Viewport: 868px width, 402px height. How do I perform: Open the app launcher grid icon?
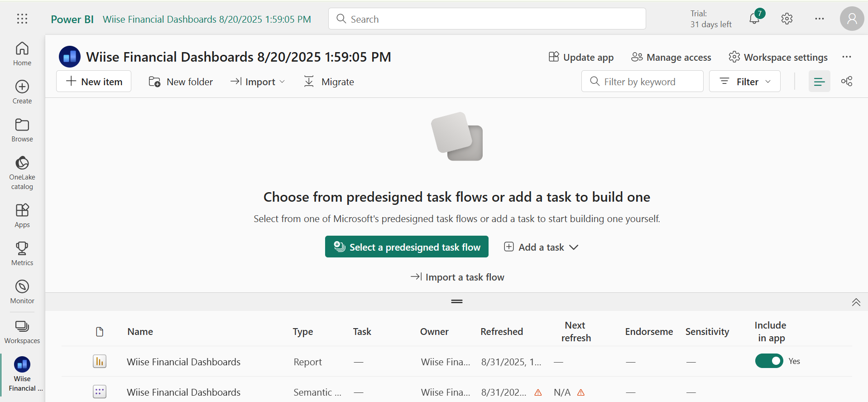(22, 19)
